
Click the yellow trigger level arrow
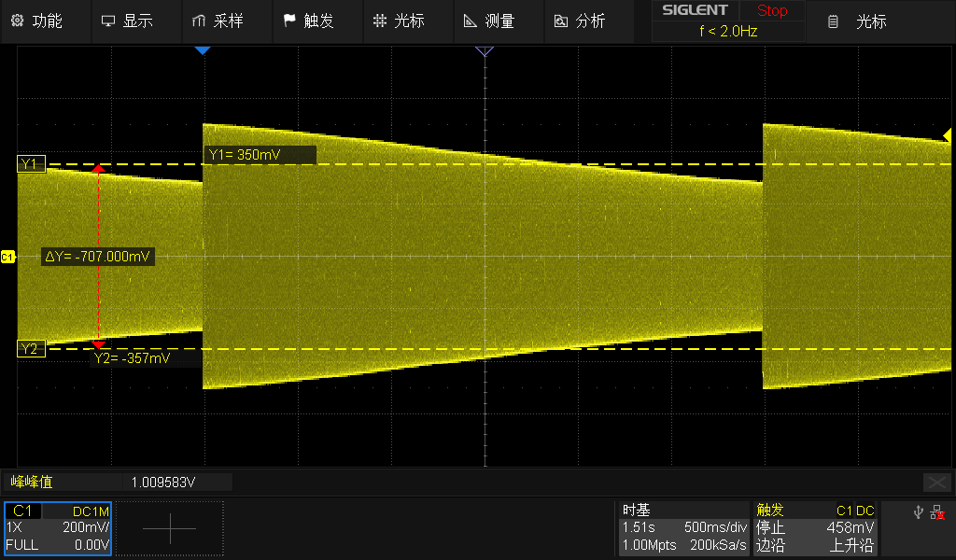947,135
